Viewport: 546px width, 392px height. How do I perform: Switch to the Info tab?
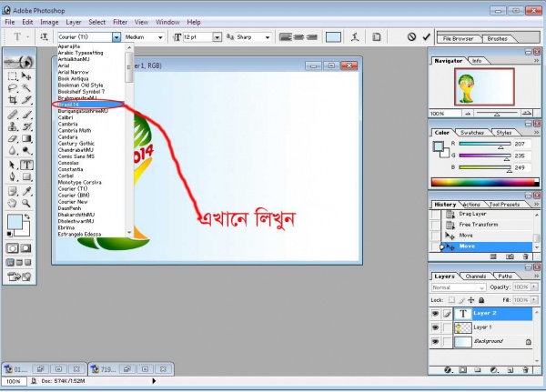(x=477, y=61)
